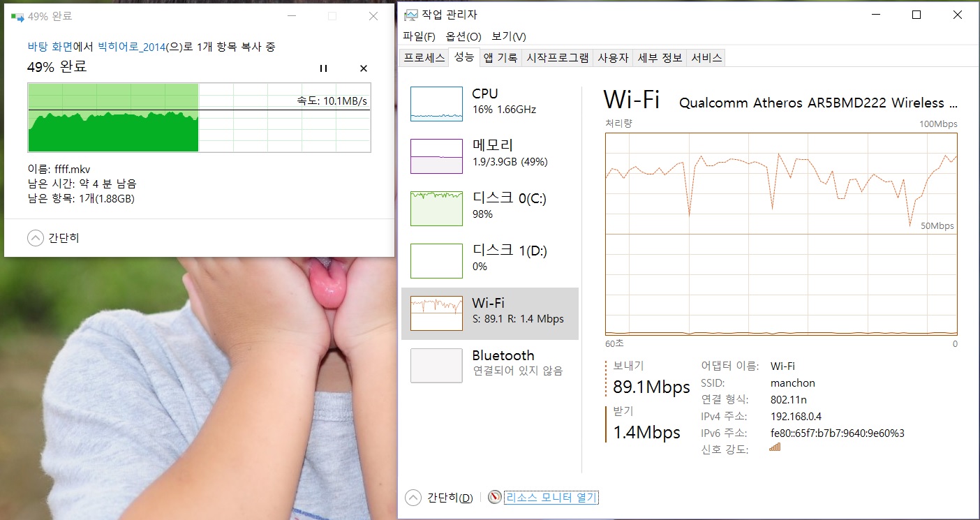Switch to the 사용자 tab
This screenshot has width=980, height=520.
pos(613,58)
